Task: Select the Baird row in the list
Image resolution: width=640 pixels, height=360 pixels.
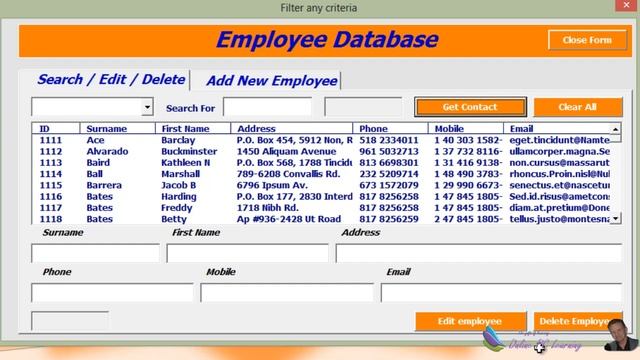Action: click(x=320, y=162)
